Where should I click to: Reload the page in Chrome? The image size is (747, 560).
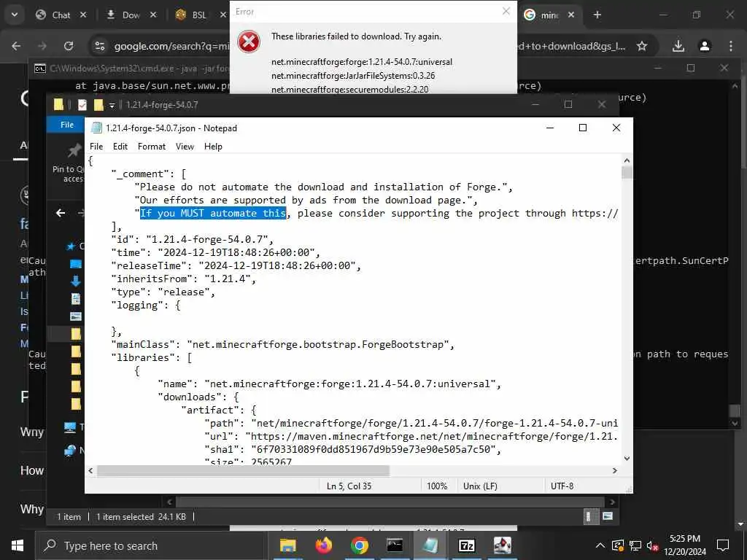point(69,46)
